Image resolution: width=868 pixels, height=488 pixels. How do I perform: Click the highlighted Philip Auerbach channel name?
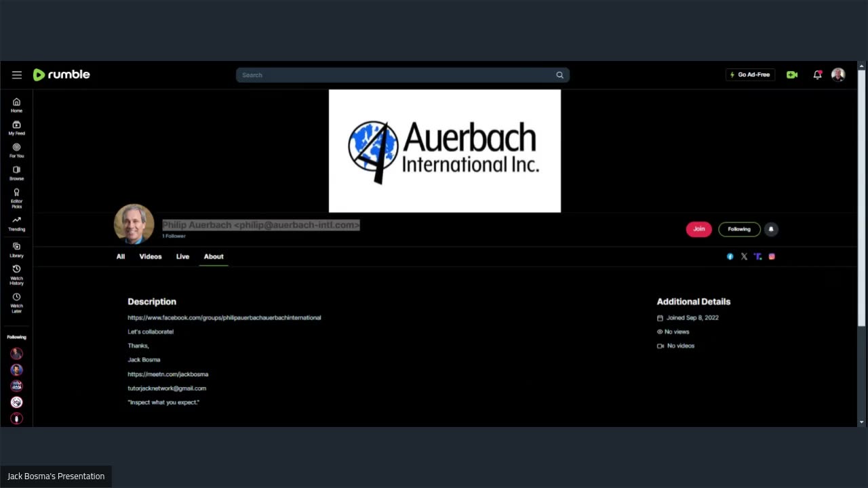[261, 225]
